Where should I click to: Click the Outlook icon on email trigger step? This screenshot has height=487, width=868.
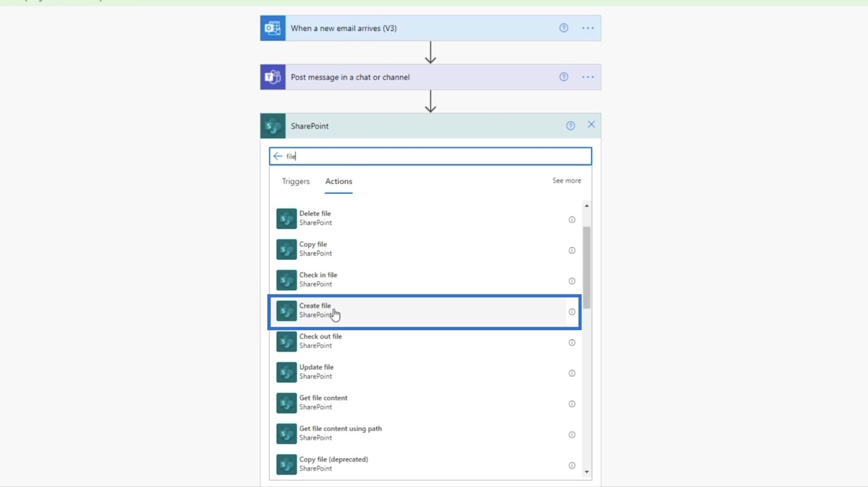(x=273, y=28)
